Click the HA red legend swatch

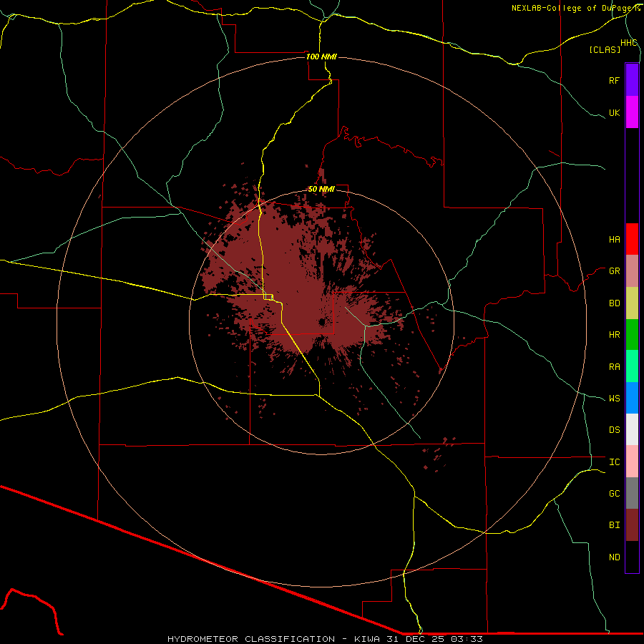tap(632, 239)
